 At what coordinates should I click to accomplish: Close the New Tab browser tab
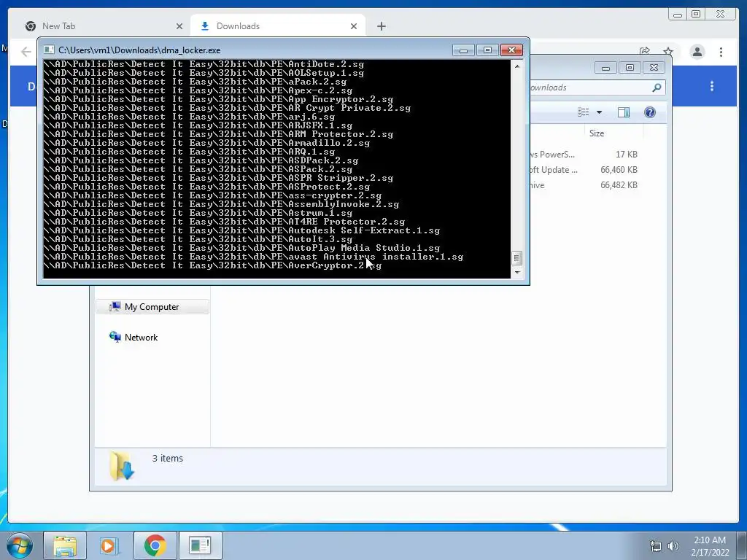(179, 26)
